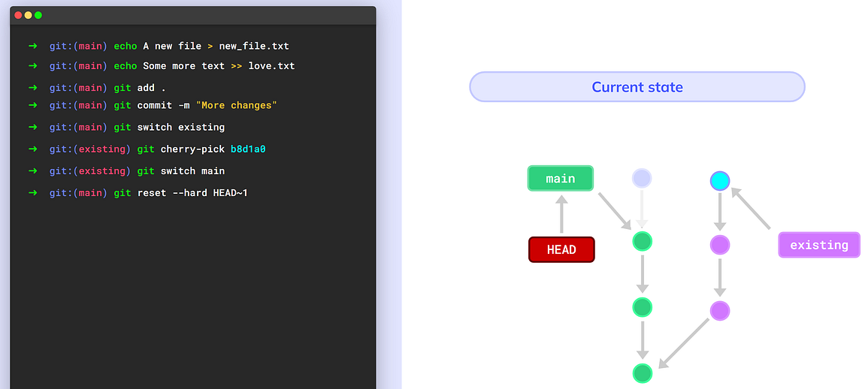Click 'love.txt' in the second command
Screen dimensions: 868x389
tap(271, 66)
